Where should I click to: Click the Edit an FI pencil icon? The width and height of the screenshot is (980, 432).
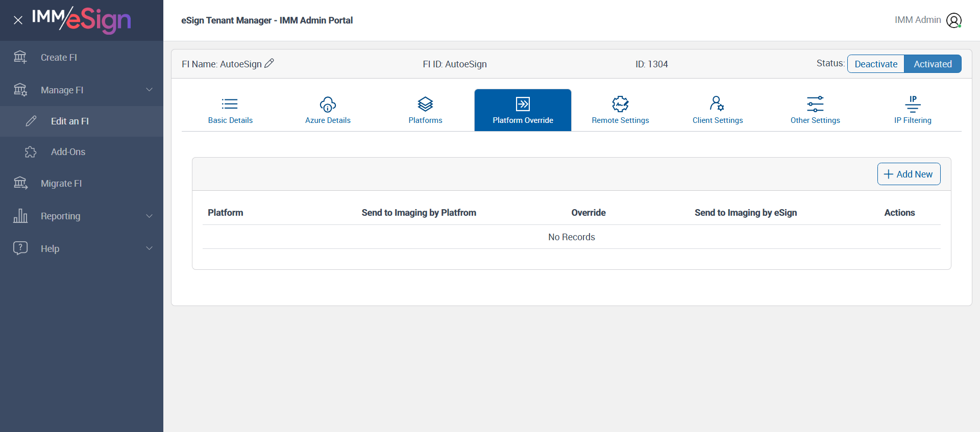click(31, 121)
